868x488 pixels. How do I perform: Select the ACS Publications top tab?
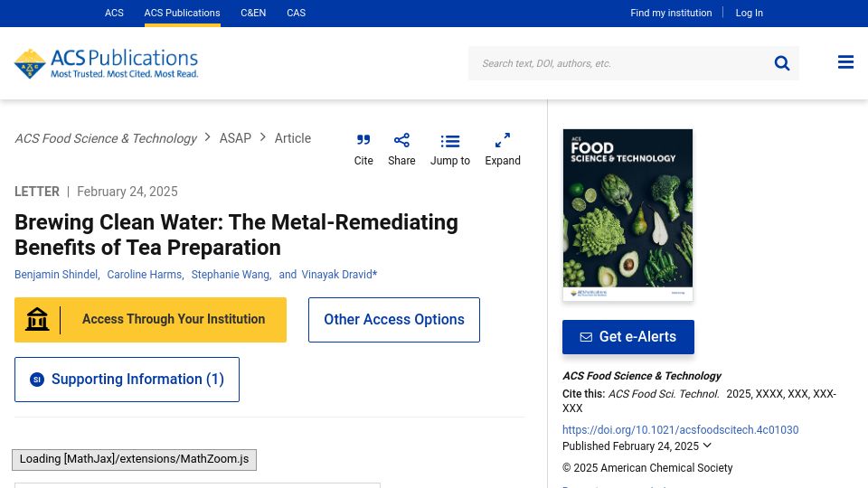click(x=182, y=13)
